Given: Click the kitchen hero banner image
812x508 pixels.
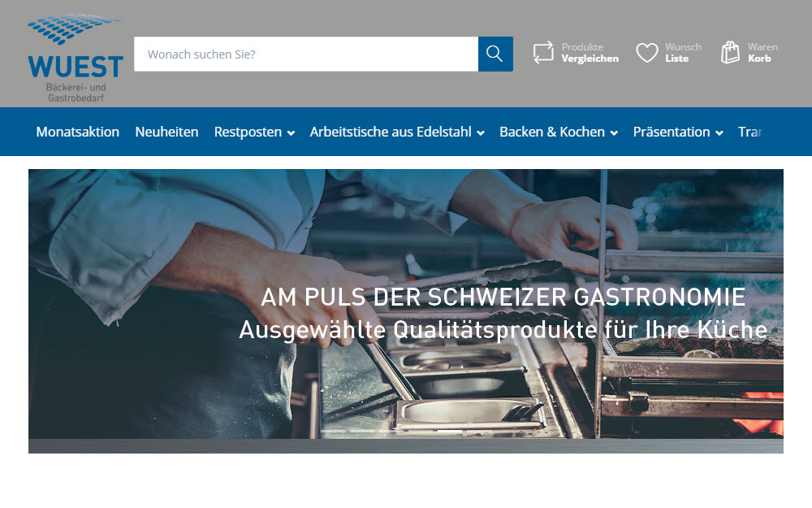Looking at the screenshot, I should tap(406, 309).
